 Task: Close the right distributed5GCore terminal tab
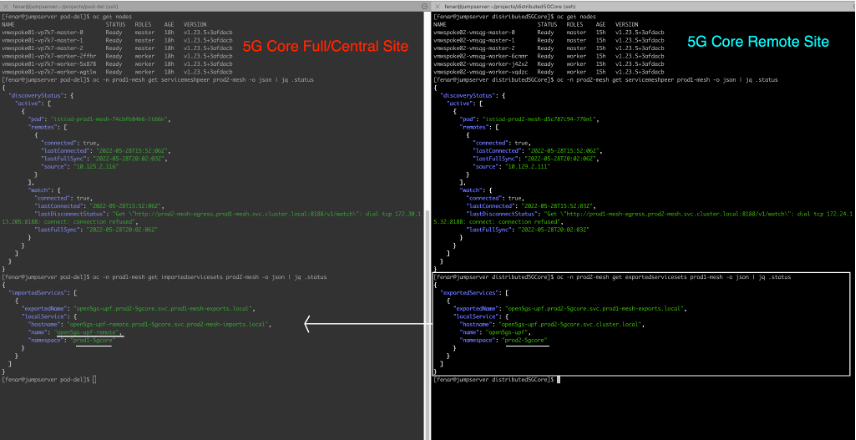coord(436,7)
